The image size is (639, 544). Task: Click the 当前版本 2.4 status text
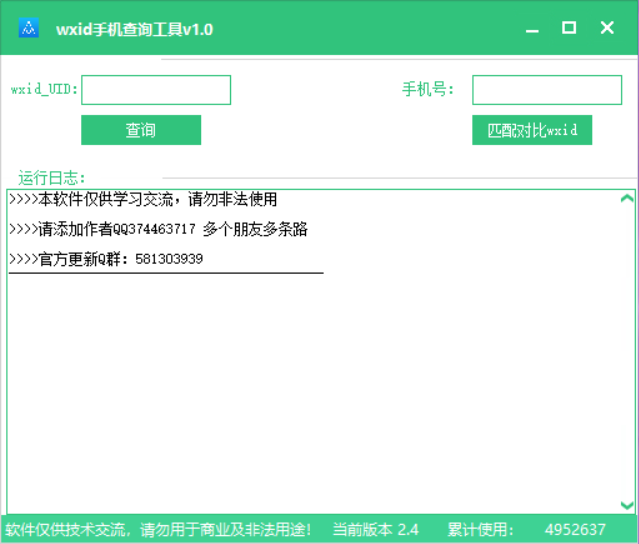(x=376, y=529)
